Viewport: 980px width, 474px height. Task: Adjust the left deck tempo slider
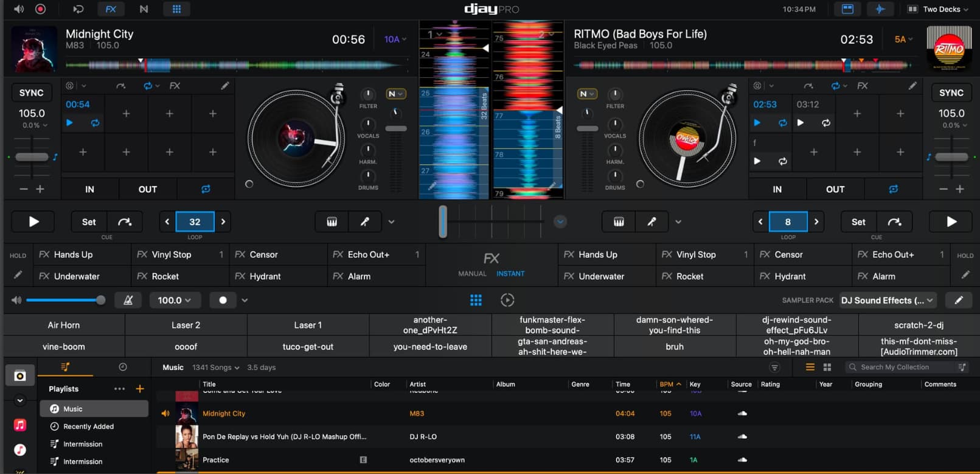pos(32,156)
